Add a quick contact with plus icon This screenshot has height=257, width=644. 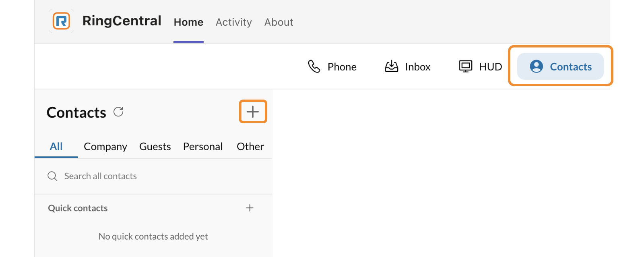point(250,208)
